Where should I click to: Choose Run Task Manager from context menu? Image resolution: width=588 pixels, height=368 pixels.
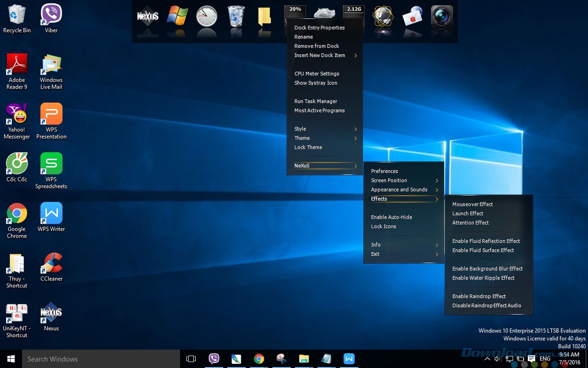pos(316,101)
